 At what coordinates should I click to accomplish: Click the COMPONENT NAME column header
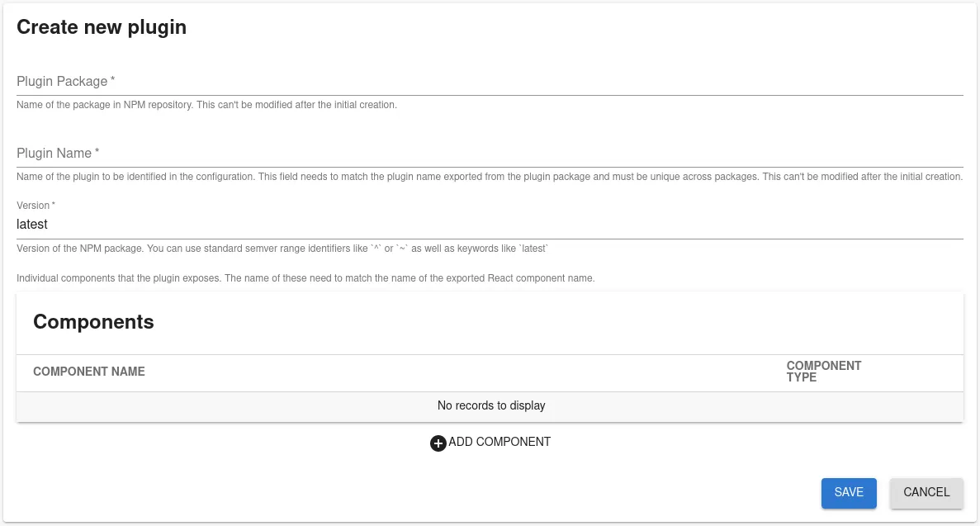(88, 372)
